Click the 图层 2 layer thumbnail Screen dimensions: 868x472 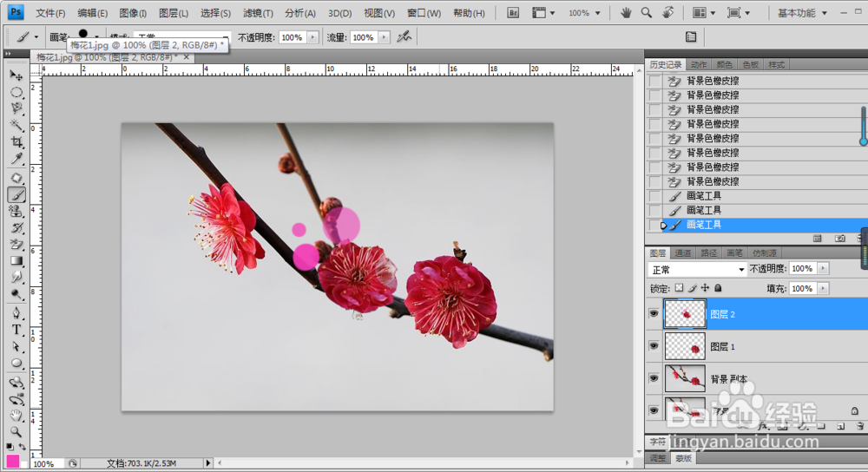[685, 314]
